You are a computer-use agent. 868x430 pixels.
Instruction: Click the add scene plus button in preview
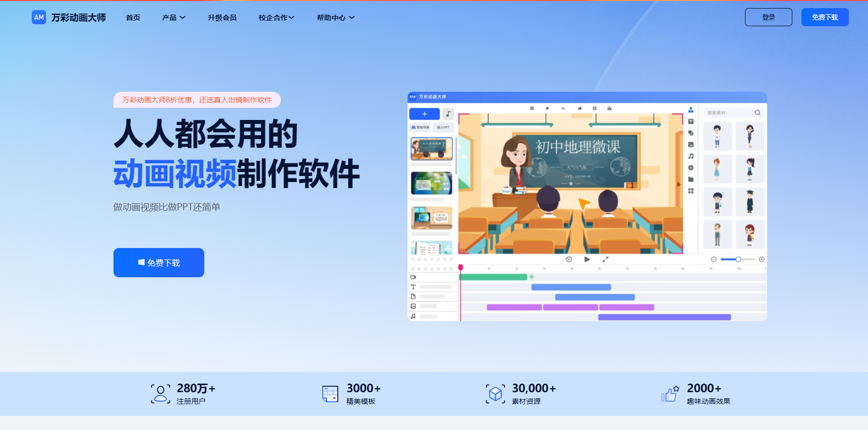(424, 114)
